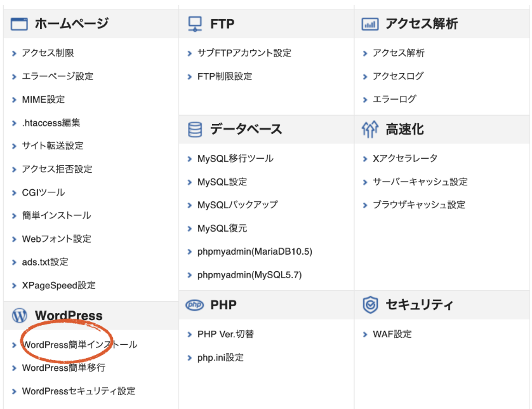Image resolution: width=532 pixels, height=409 pixels.
Task: Open WAF設定 security settings
Action: (x=392, y=334)
